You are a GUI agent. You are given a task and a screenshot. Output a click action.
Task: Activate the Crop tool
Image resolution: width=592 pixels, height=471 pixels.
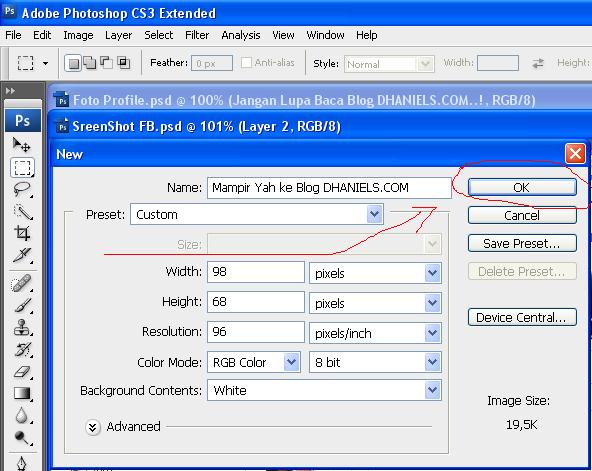click(22, 233)
